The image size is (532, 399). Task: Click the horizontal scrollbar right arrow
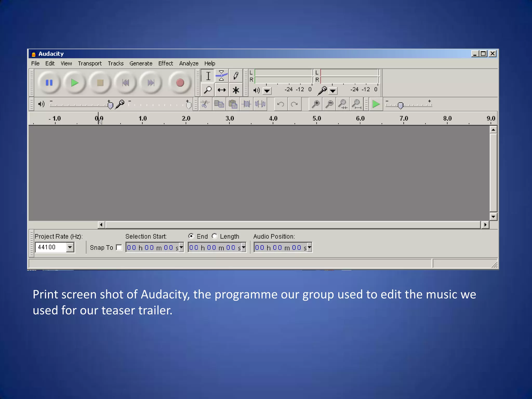click(485, 225)
